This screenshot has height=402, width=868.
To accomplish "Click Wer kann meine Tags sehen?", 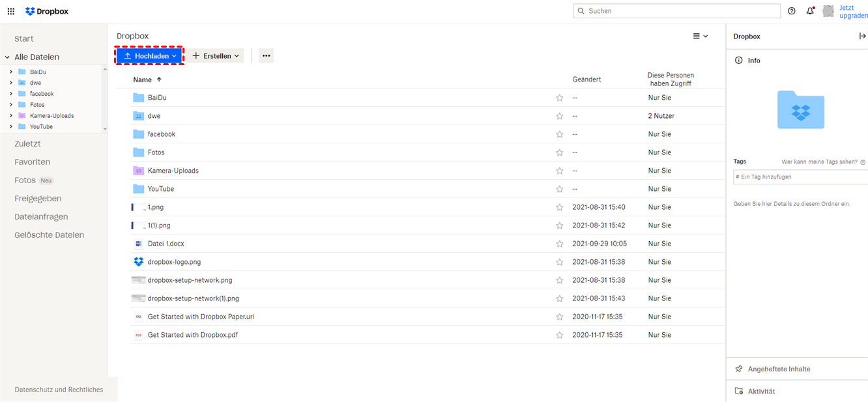I will coord(820,162).
